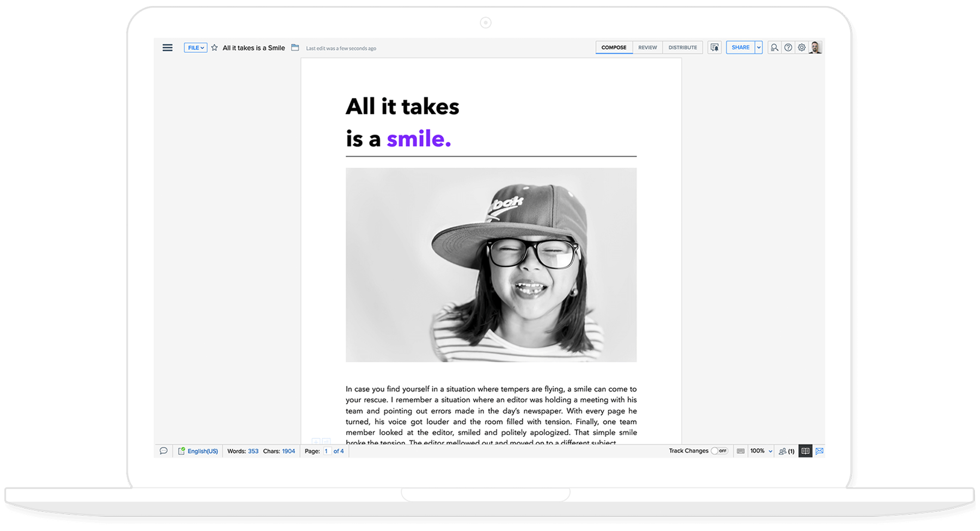The image size is (980, 531).
Task: Open the comments speech bubble icon
Action: tap(163, 451)
